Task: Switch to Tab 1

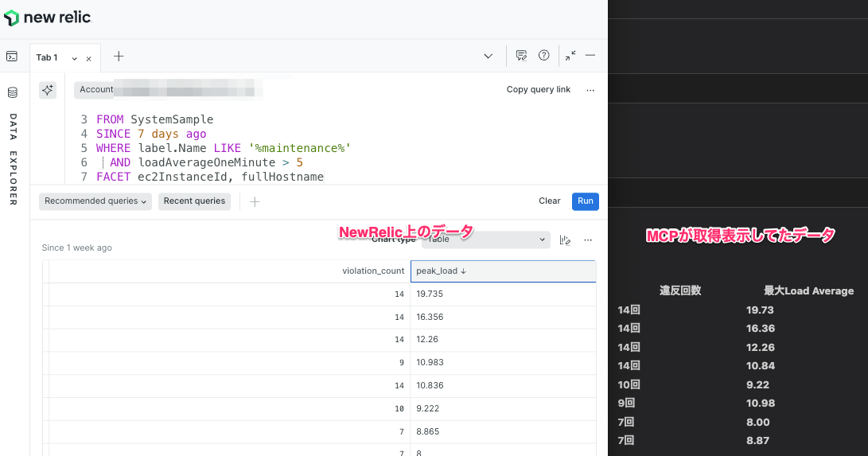Action: pyautogui.click(x=47, y=57)
